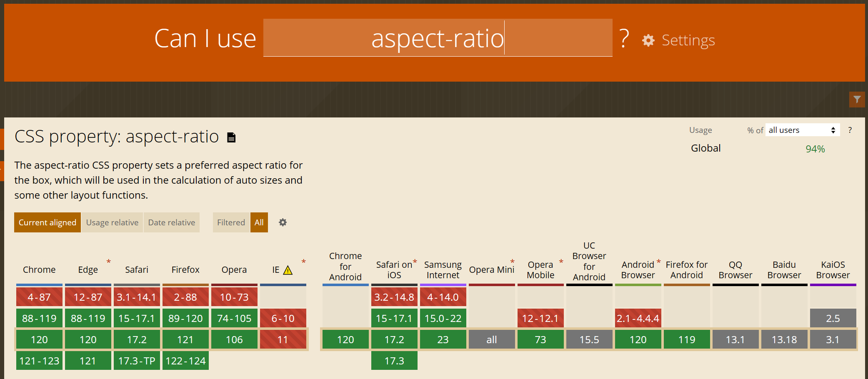Click Safari on iOS 3.2-14.8 cell
The height and width of the screenshot is (379, 868).
[394, 297]
